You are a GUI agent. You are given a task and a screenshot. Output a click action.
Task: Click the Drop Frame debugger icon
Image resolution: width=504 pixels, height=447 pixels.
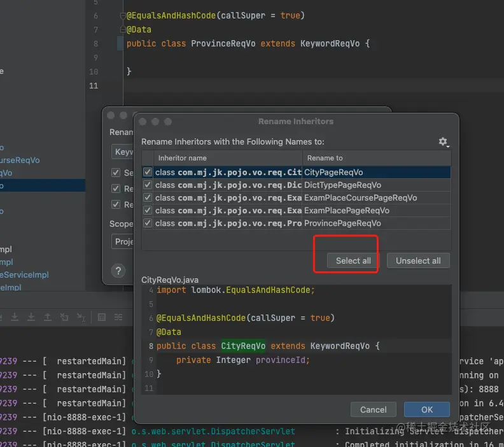64,317
